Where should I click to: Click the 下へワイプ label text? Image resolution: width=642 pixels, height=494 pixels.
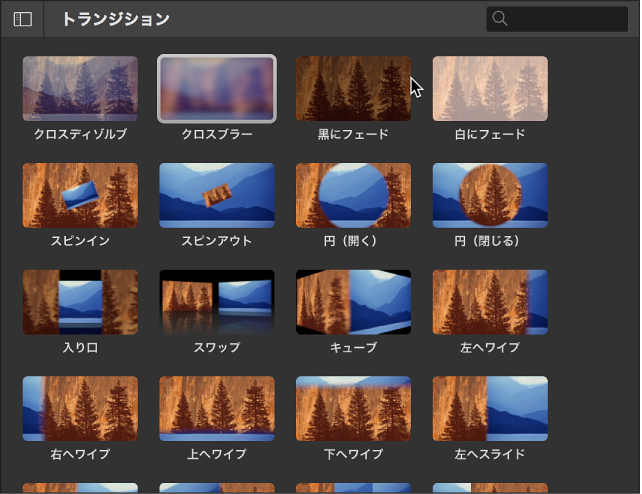coord(353,454)
